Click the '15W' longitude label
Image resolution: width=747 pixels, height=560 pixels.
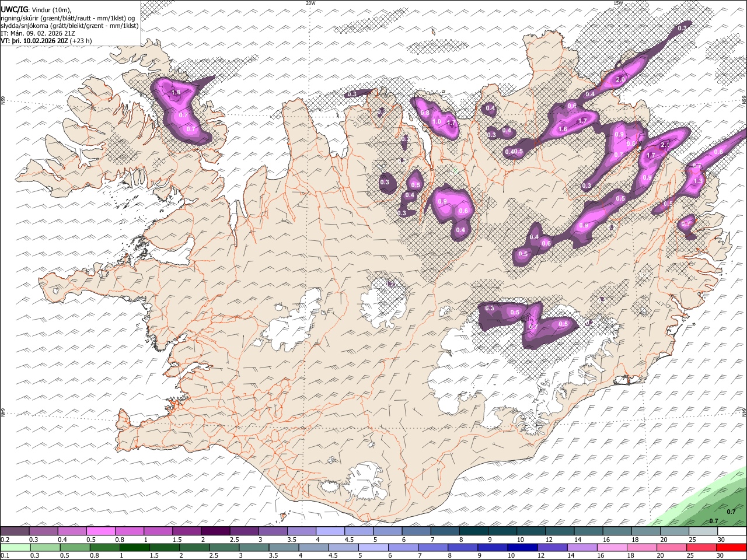[x=617, y=3]
